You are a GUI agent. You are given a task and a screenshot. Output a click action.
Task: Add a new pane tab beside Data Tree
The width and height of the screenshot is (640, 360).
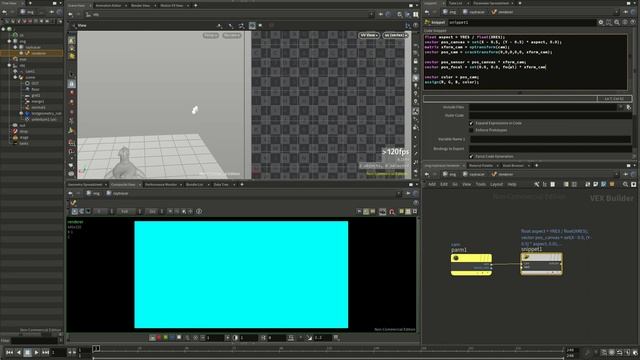tap(242, 184)
